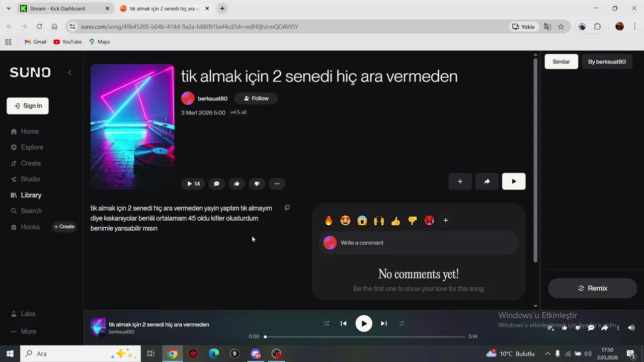Open the YouTube bookmark

[67, 42]
